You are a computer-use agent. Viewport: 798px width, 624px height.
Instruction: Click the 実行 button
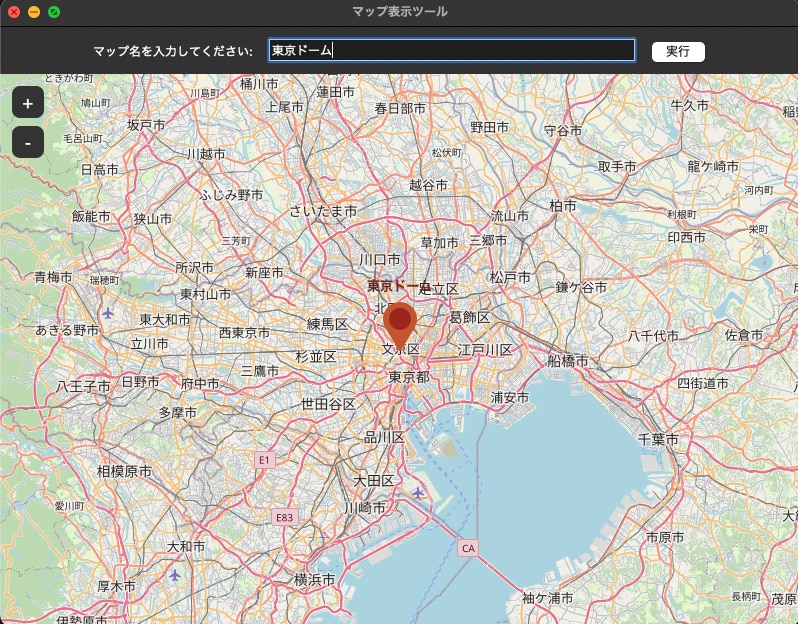click(x=678, y=51)
